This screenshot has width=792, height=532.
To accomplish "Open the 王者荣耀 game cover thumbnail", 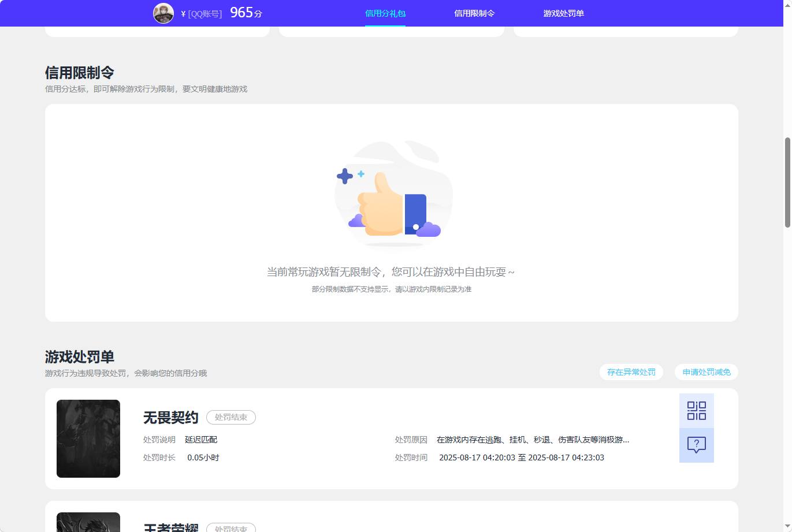I will coord(88,522).
